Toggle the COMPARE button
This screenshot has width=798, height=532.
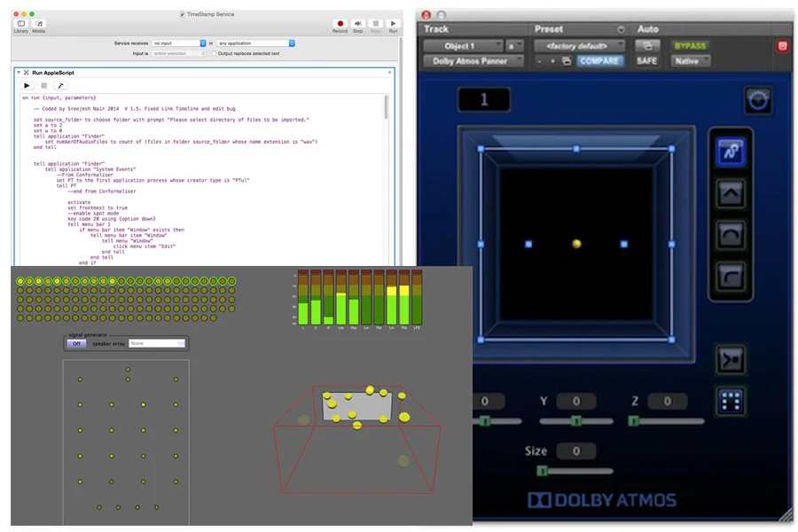(x=599, y=61)
